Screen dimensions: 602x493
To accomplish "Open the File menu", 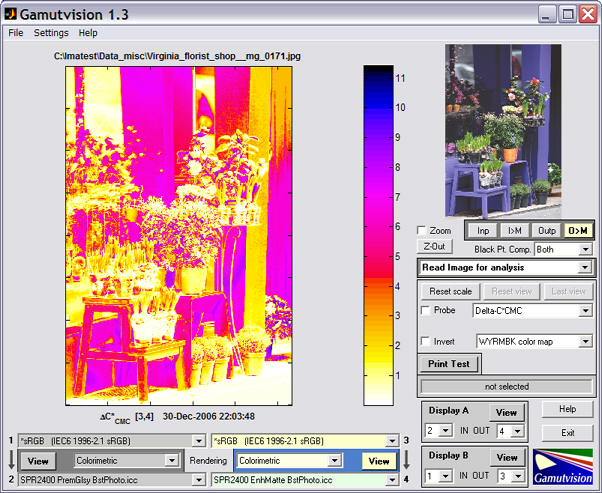I will pos(16,33).
